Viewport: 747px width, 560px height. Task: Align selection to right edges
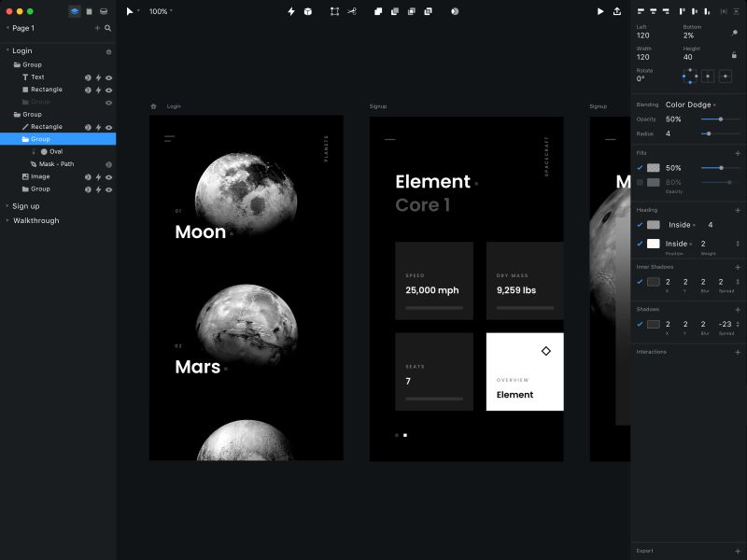coord(666,11)
